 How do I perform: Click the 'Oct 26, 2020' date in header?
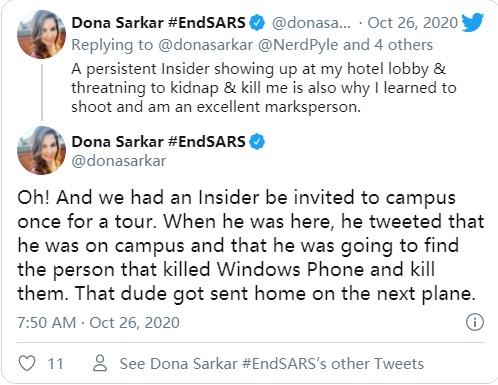(x=412, y=23)
